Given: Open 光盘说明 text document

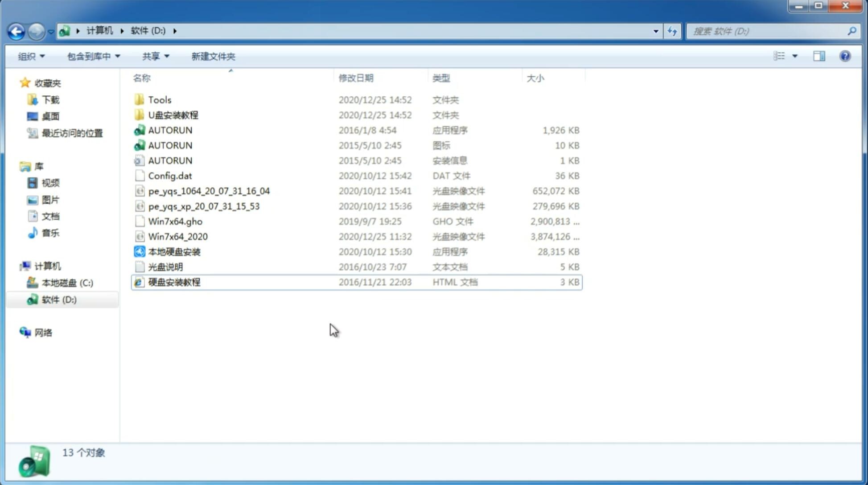Looking at the screenshot, I should [165, 266].
